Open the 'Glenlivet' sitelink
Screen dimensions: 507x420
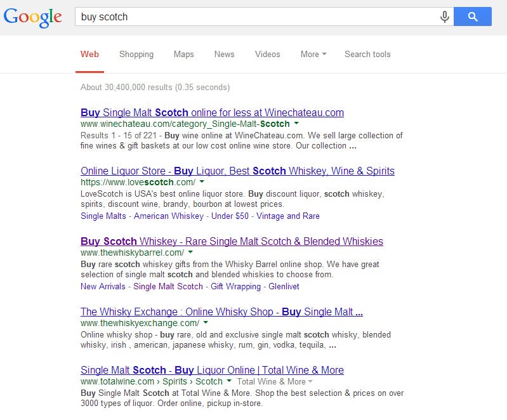(284, 287)
